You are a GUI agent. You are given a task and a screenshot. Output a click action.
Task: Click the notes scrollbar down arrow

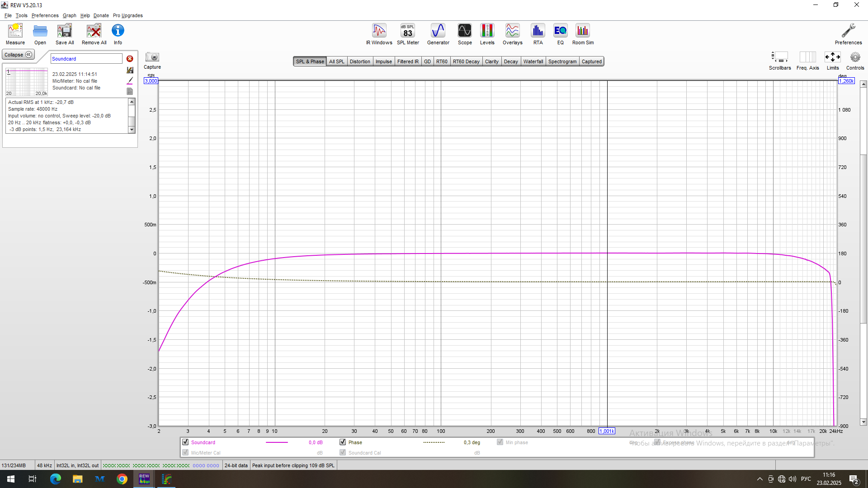pyautogui.click(x=132, y=130)
